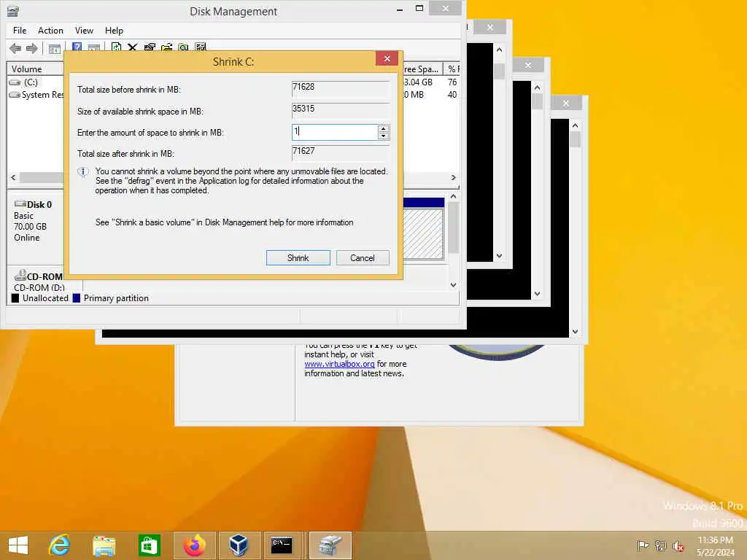747x560 pixels.
Task: Switch to Command Prompt on the taskbar
Action: tap(282, 545)
